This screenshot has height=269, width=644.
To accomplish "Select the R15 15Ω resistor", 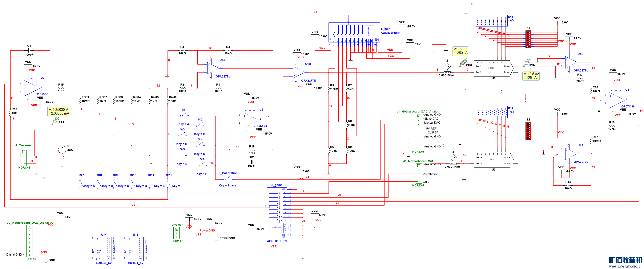I will [x=61, y=88].
